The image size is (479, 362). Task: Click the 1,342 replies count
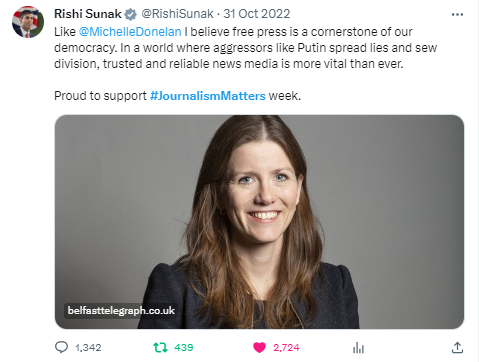[x=88, y=348]
